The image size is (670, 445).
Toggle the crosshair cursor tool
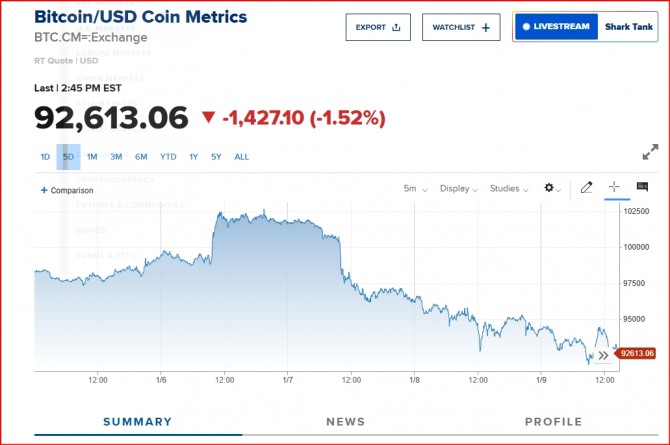coord(614,187)
